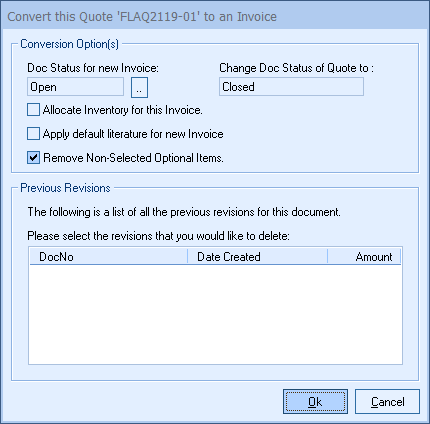The height and width of the screenshot is (424, 430).
Task: Click the Previous Revisions group label
Action: [65, 188]
